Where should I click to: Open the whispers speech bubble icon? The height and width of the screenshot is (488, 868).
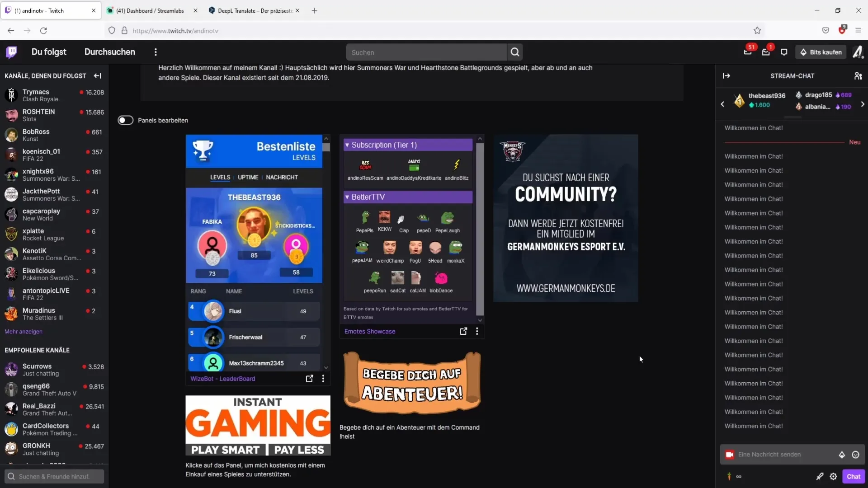pos(784,52)
